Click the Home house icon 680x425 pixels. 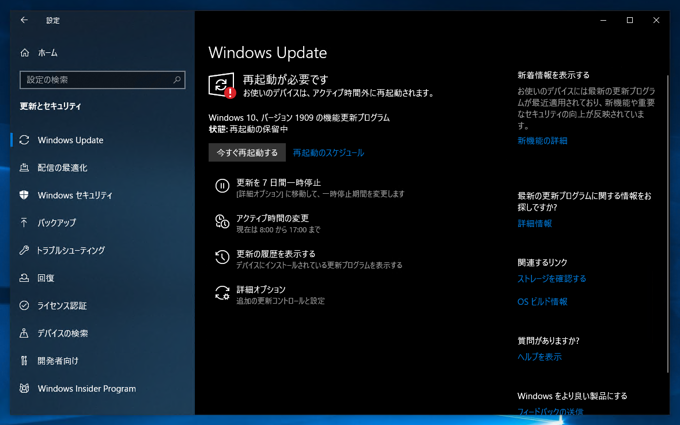25,53
